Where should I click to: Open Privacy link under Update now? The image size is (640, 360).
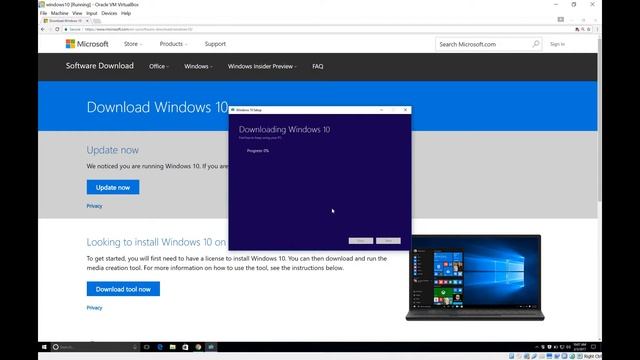pos(94,206)
